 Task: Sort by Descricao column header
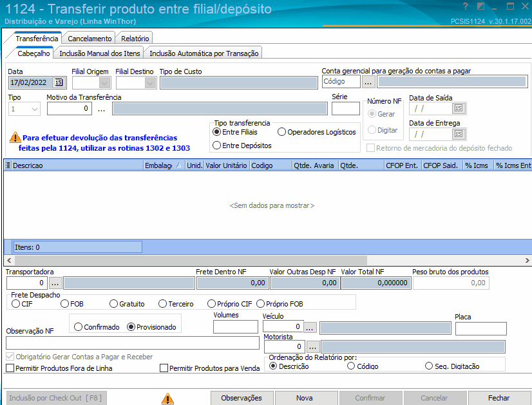(x=77, y=165)
